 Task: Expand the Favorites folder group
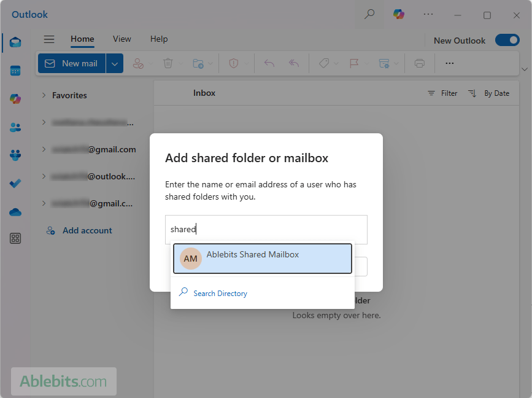(44, 95)
